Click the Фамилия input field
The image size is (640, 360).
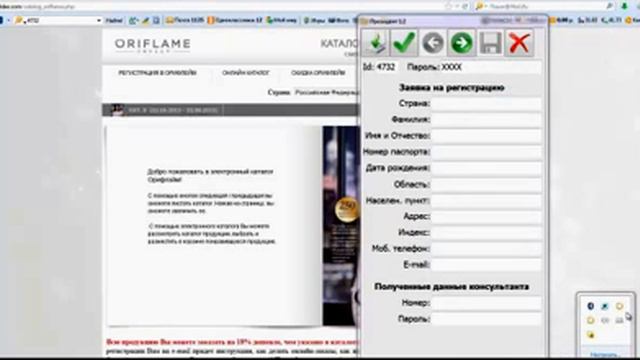point(486,120)
